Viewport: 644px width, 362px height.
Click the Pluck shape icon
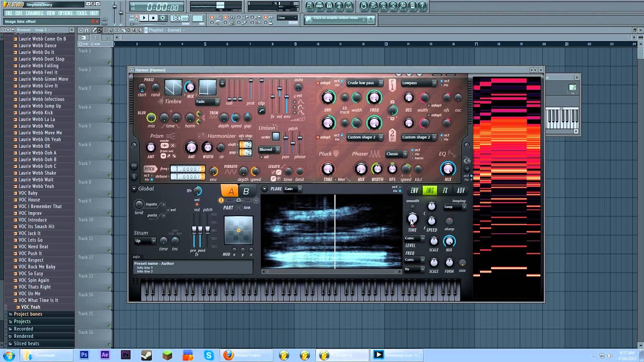click(336, 153)
